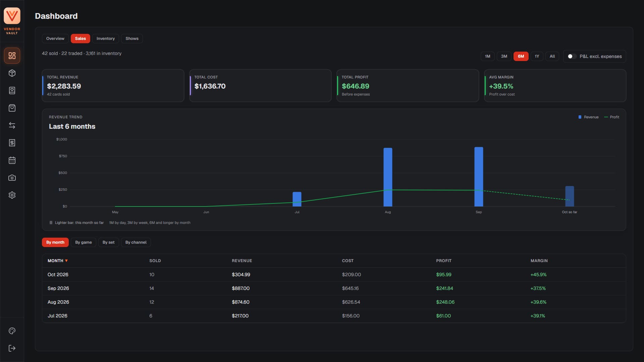Open the binder bookmark icon in sidebar
The height and width of the screenshot is (362, 644).
pyautogui.click(x=12, y=90)
